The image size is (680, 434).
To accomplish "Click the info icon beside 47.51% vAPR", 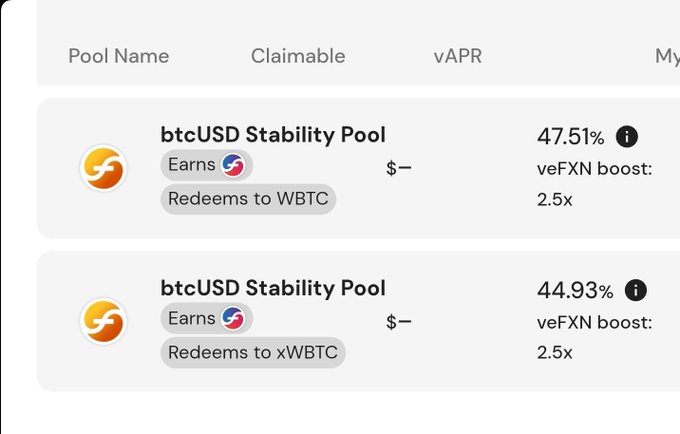I will pyautogui.click(x=627, y=137).
